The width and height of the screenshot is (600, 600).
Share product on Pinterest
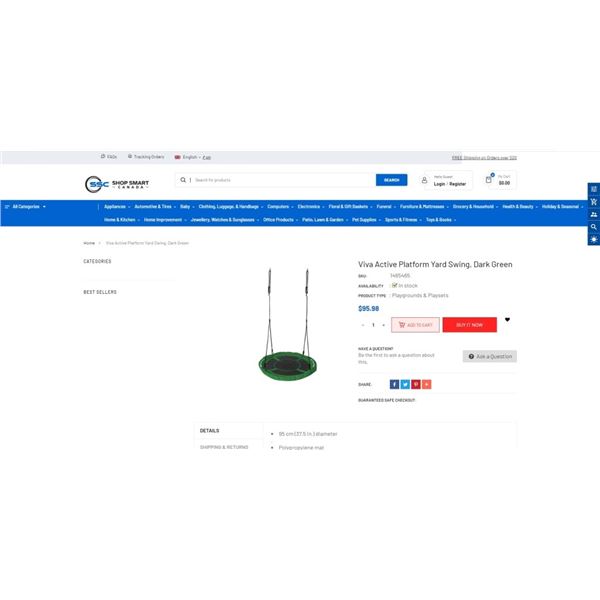[416, 384]
